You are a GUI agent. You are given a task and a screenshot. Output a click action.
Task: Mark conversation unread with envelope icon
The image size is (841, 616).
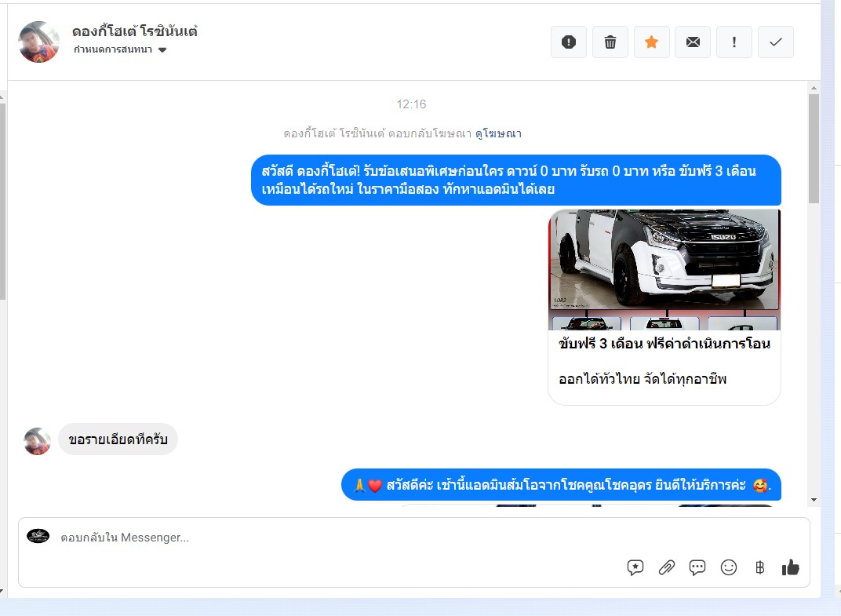pyautogui.click(x=693, y=42)
